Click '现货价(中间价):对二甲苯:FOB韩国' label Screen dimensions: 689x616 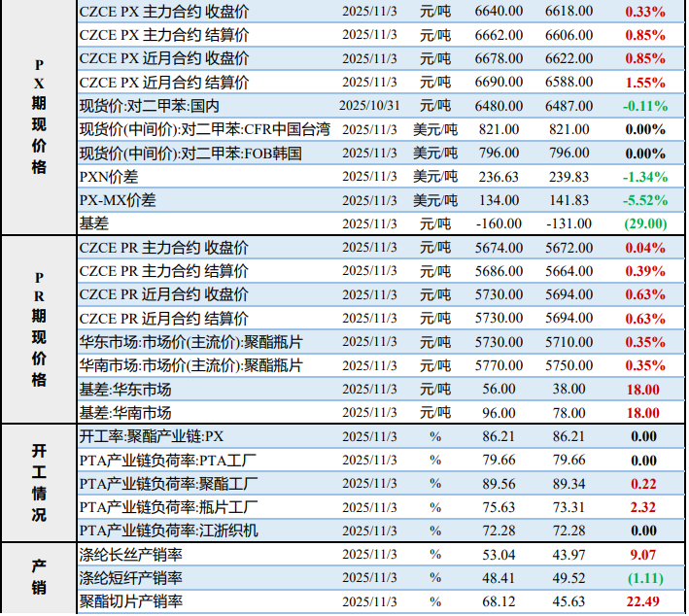click(x=190, y=154)
